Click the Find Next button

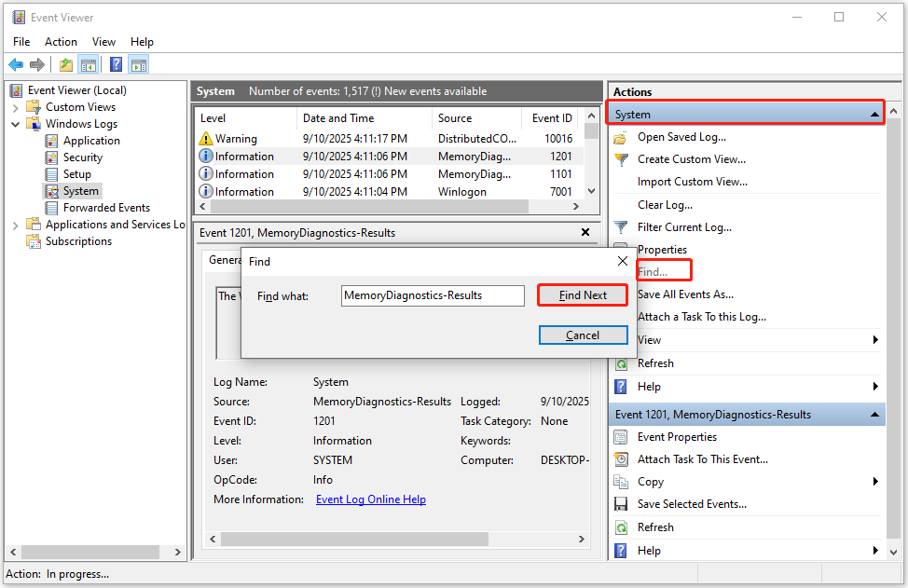click(x=582, y=294)
